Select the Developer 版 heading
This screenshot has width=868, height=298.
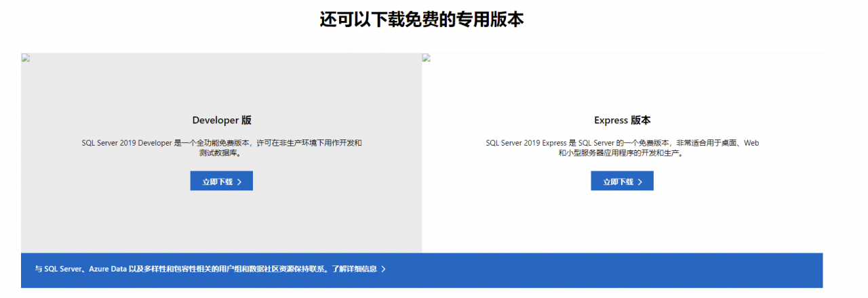point(222,120)
